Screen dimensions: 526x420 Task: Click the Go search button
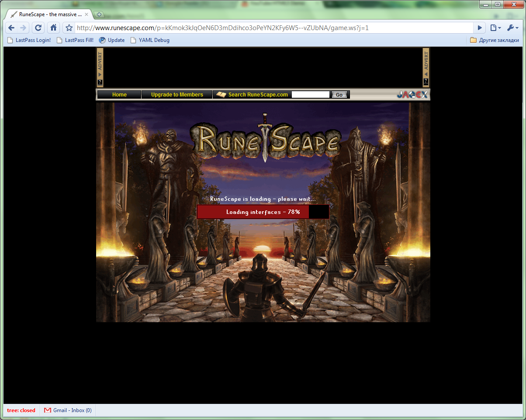(339, 95)
